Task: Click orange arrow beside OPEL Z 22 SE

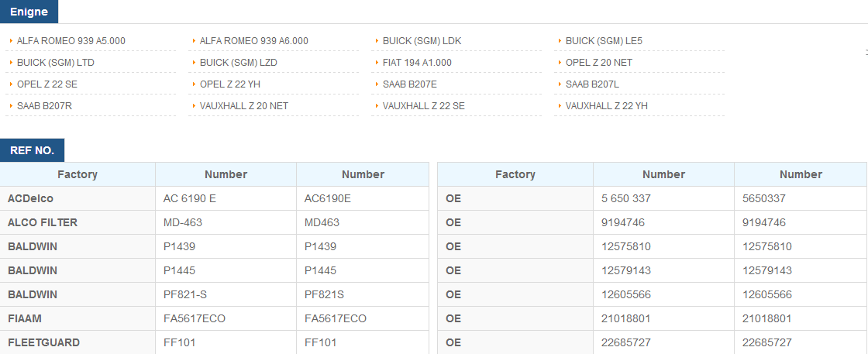Action: point(11,84)
